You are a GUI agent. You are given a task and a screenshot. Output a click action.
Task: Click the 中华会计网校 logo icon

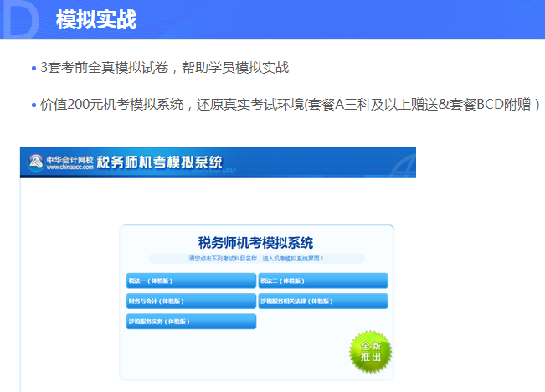pyautogui.click(x=36, y=162)
